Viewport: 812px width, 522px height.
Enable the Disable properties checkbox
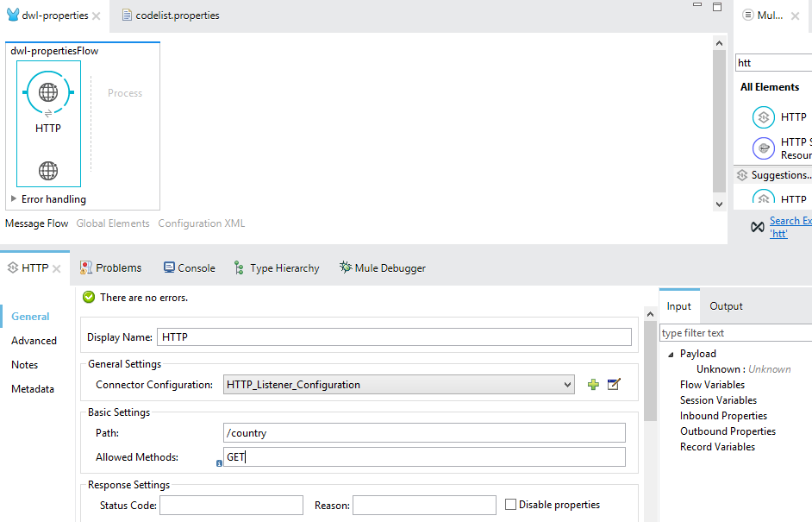[x=510, y=505]
